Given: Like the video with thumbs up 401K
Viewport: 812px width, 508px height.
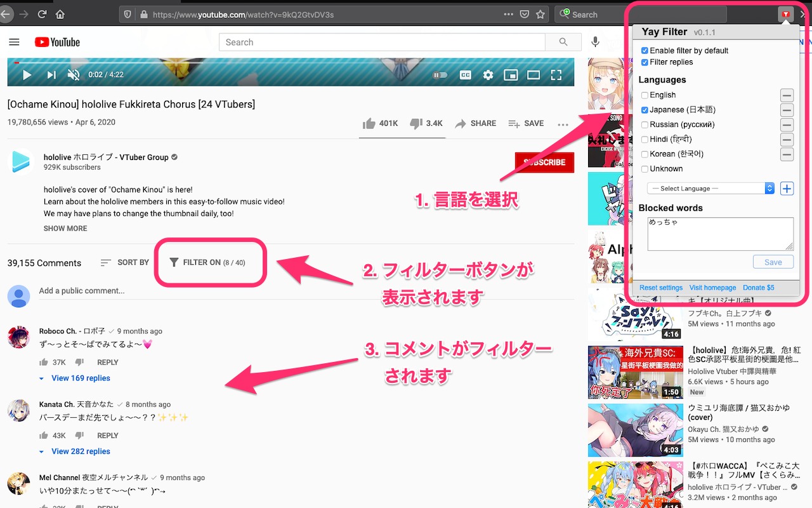Looking at the screenshot, I should tap(380, 123).
